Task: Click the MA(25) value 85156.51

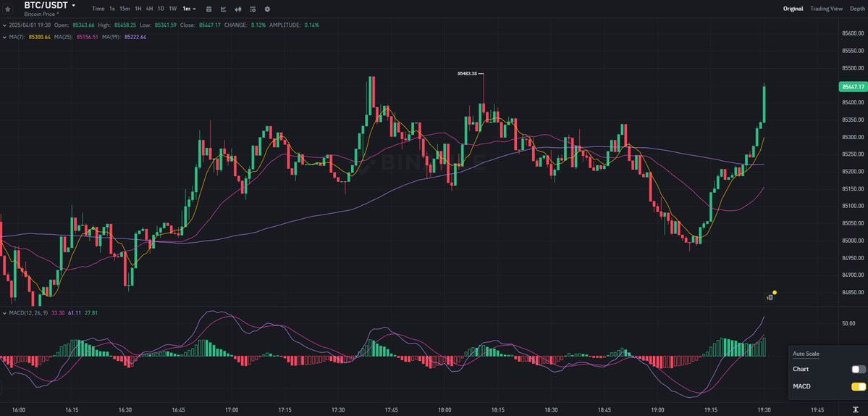Action: [x=88, y=37]
